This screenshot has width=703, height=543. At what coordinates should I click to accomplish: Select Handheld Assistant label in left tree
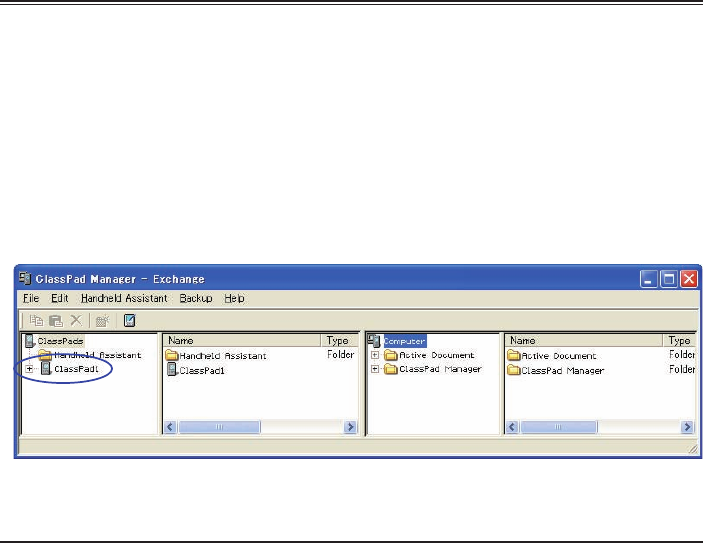(x=98, y=355)
